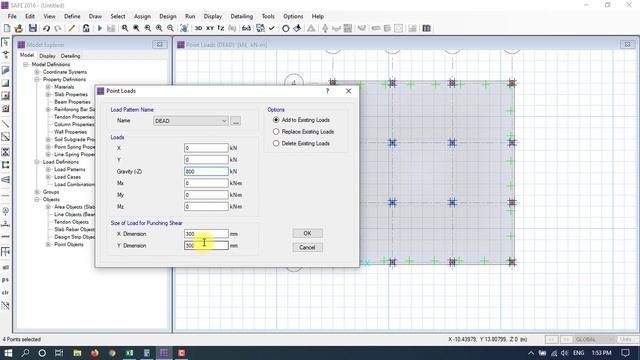Image resolution: width=640 pixels, height=360 pixels.
Task: Click the Mx moment input field
Action: tap(206, 183)
